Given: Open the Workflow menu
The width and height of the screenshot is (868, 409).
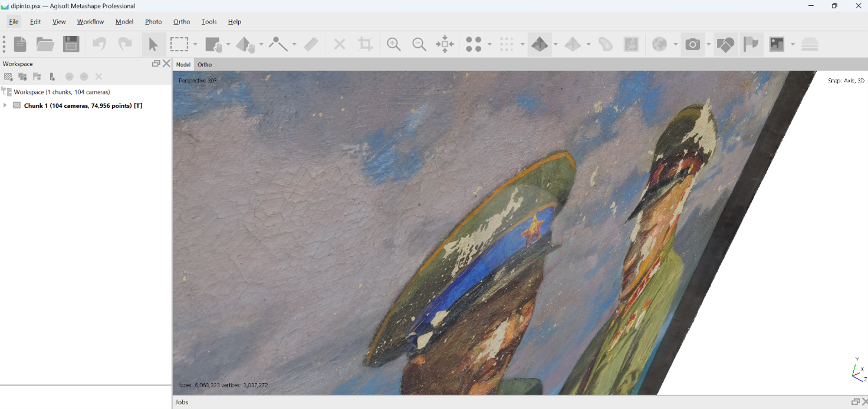Looking at the screenshot, I should pyautogui.click(x=90, y=22).
